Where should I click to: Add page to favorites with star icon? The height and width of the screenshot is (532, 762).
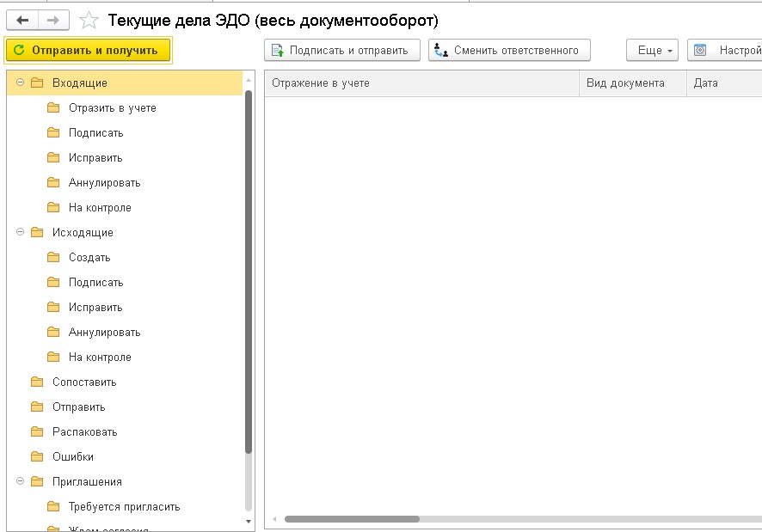click(x=89, y=21)
